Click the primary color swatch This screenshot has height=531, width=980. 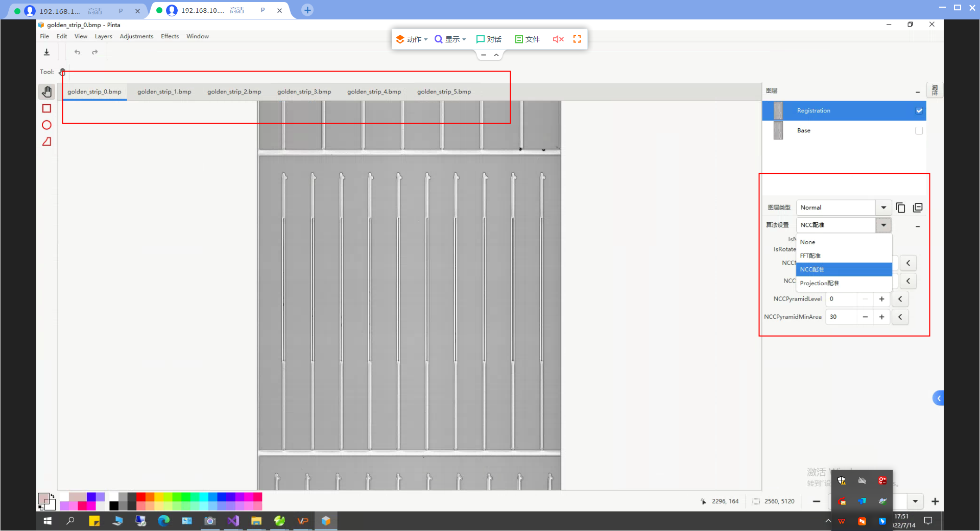click(43, 498)
